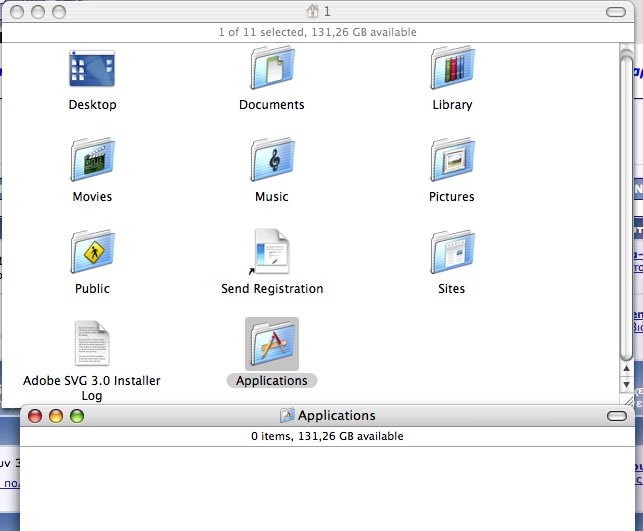Open the Movies folder
Viewport: 643px width, 531px height.
[92, 161]
